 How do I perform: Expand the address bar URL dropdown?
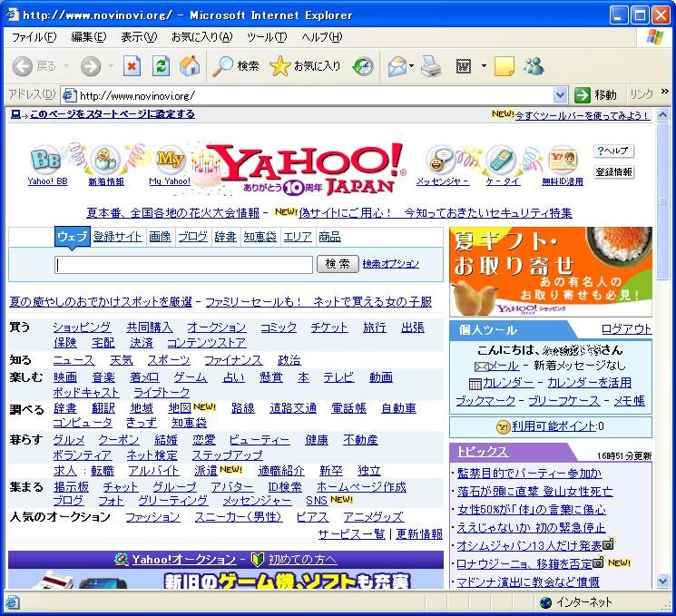(560, 95)
